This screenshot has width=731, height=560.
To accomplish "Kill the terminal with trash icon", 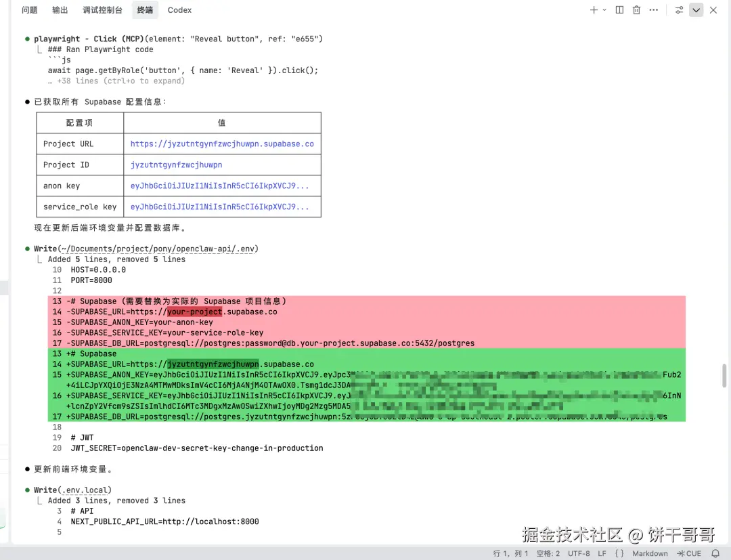I will tap(636, 9).
